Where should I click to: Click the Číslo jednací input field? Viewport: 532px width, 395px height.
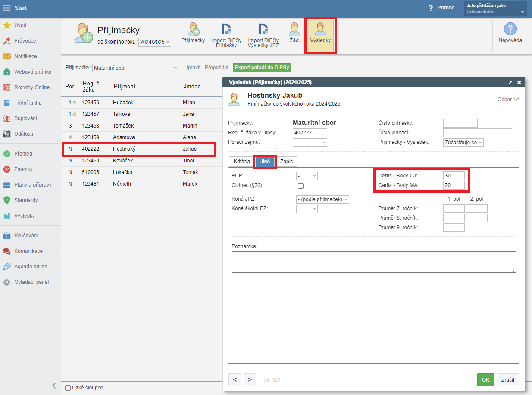[x=478, y=133]
